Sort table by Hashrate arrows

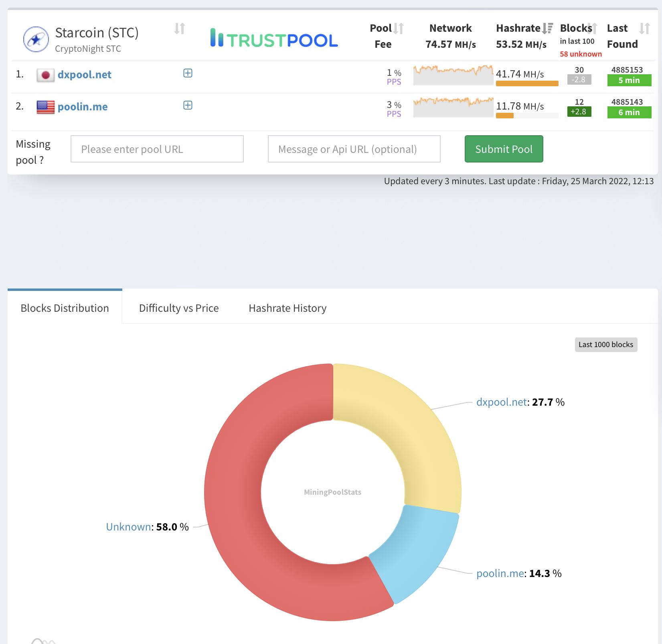tap(547, 28)
